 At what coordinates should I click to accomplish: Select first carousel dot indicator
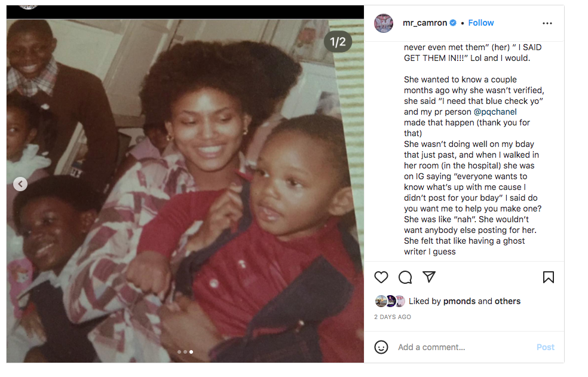tap(179, 352)
